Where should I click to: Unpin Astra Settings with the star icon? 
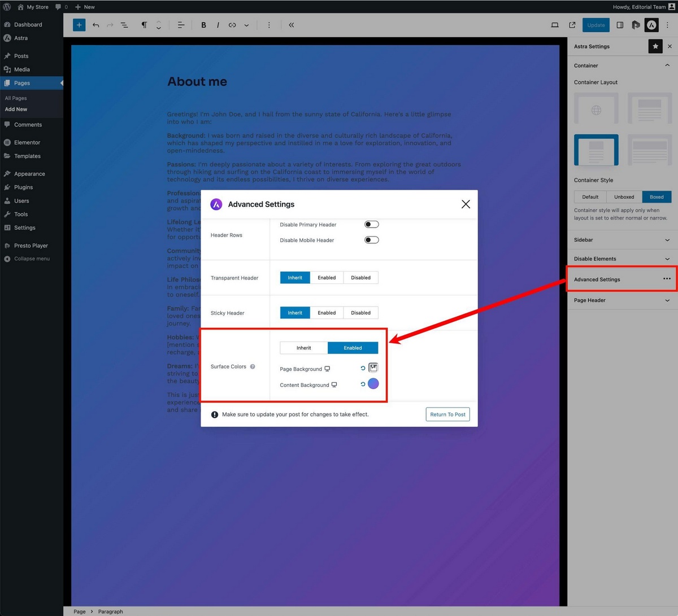point(655,46)
